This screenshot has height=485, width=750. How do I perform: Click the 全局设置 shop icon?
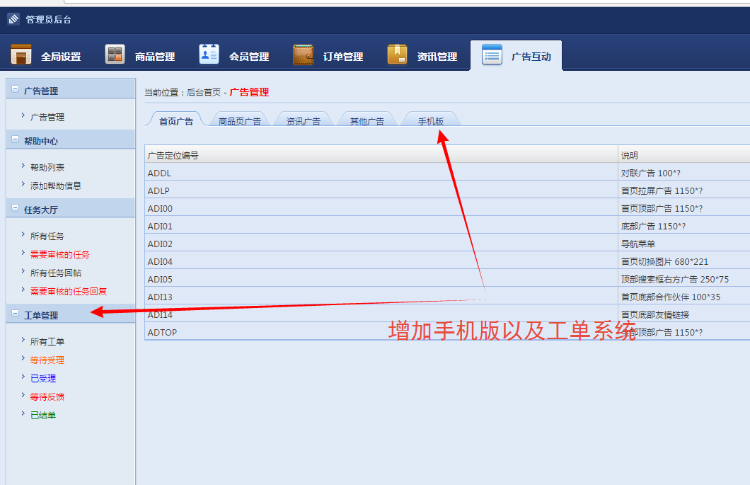(21, 55)
